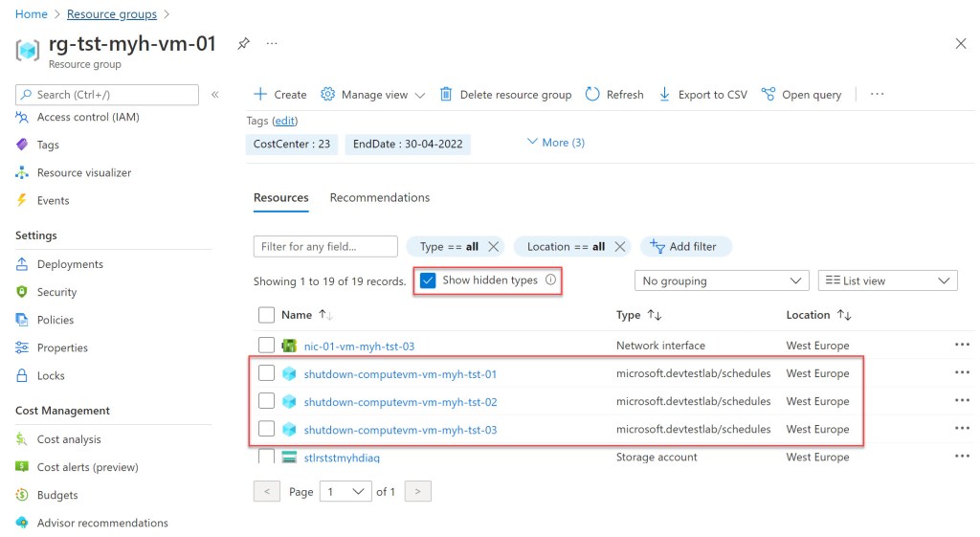This screenshot has width=980, height=537.
Task: Click the Filter for any field input
Action: coord(325,246)
